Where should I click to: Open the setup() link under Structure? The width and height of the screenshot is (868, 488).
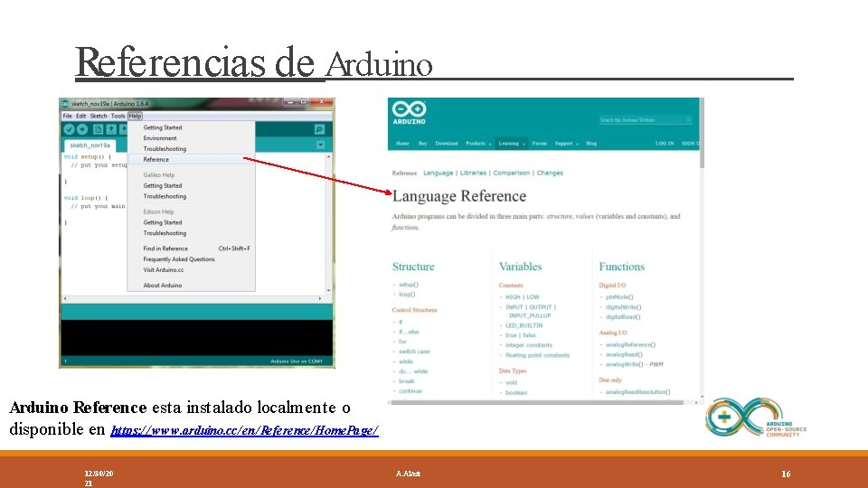pyautogui.click(x=409, y=285)
